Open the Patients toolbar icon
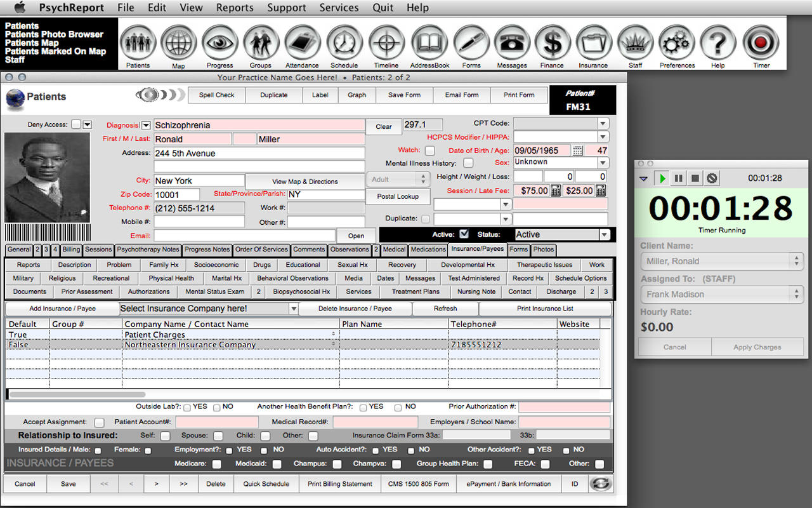This screenshot has height=508, width=812. (138, 43)
